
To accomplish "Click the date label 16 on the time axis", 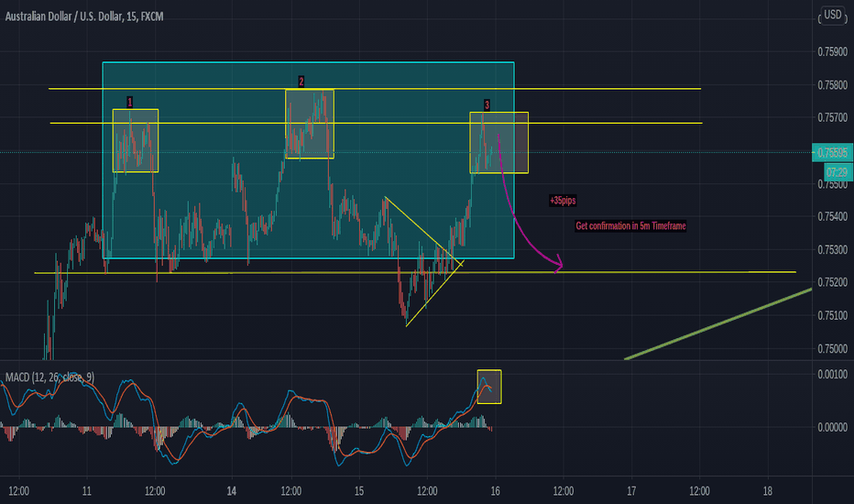I will click(495, 491).
